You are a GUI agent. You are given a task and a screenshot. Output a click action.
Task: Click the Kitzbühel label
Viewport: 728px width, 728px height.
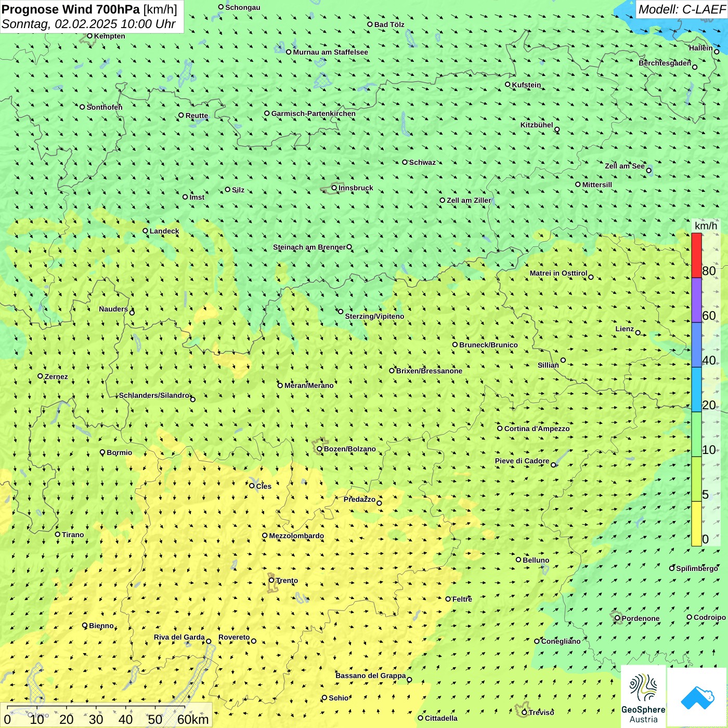pos(537,125)
